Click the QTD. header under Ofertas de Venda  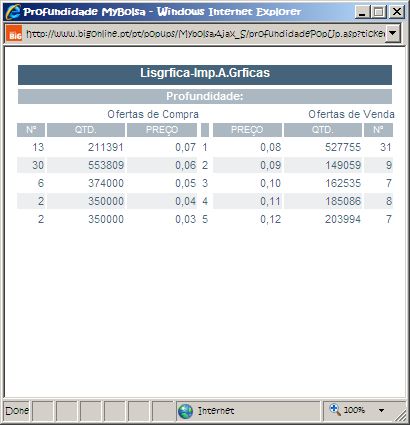323,130
